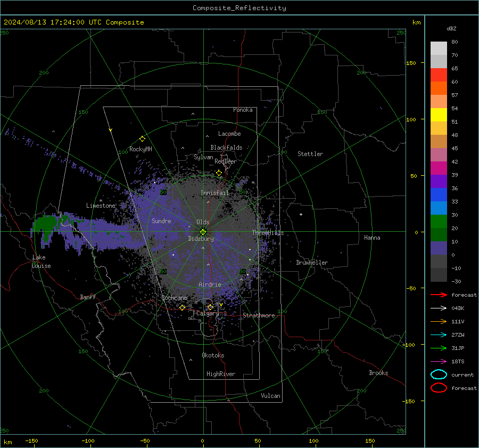Screen dimensions: 479x448
Task: Select the bright yellow 54 dBZ swatch
Action: [439, 115]
